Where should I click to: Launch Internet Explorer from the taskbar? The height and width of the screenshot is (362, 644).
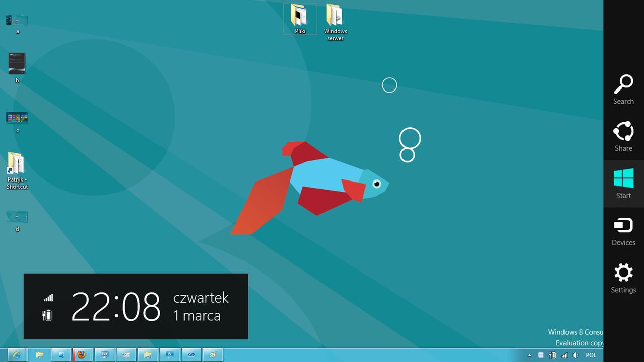(17, 355)
